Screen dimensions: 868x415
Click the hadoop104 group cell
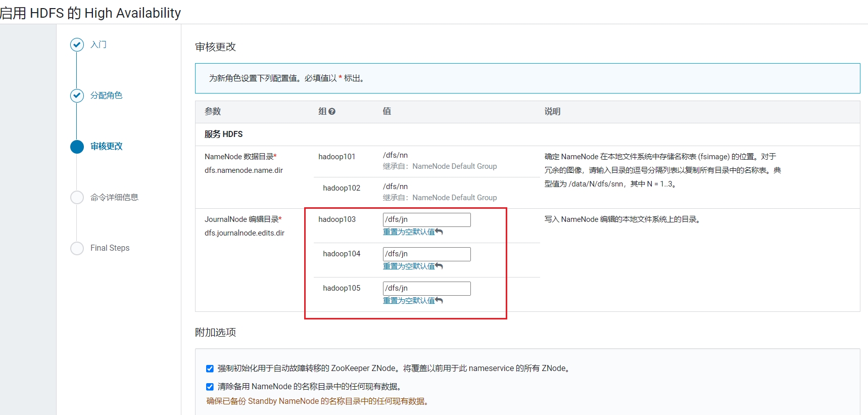[x=342, y=254]
